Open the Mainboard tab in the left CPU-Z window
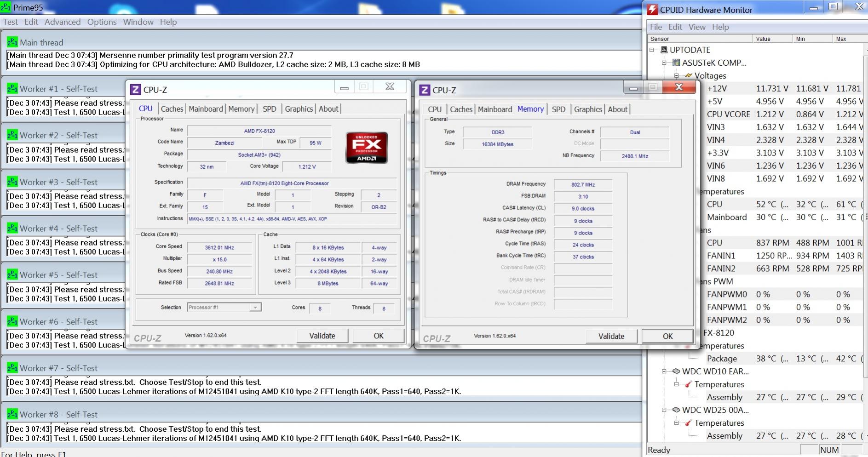 206,109
